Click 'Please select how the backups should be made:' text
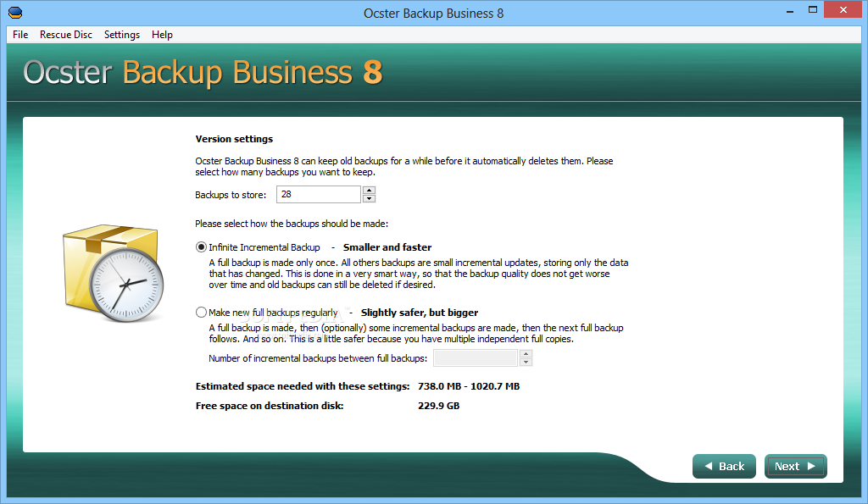This screenshot has height=504, width=868. pos(292,224)
